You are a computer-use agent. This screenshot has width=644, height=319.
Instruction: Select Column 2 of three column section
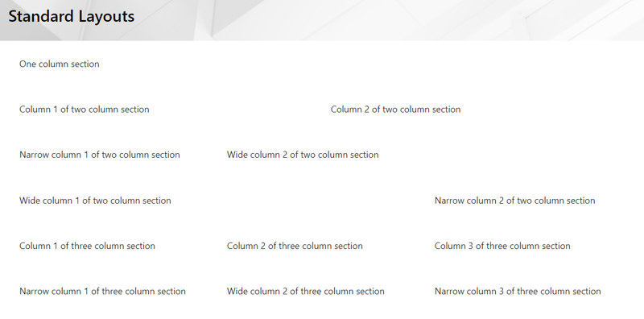pos(295,246)
